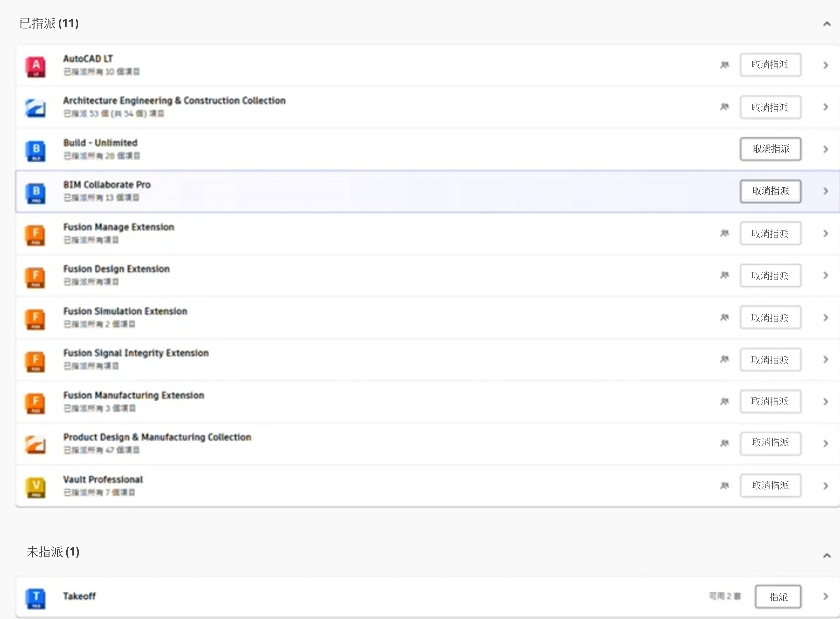This screenshot has width=840, height=619.
Task: Click the group icon on the Fusion Design Extension row
Action: coord(724,275)
